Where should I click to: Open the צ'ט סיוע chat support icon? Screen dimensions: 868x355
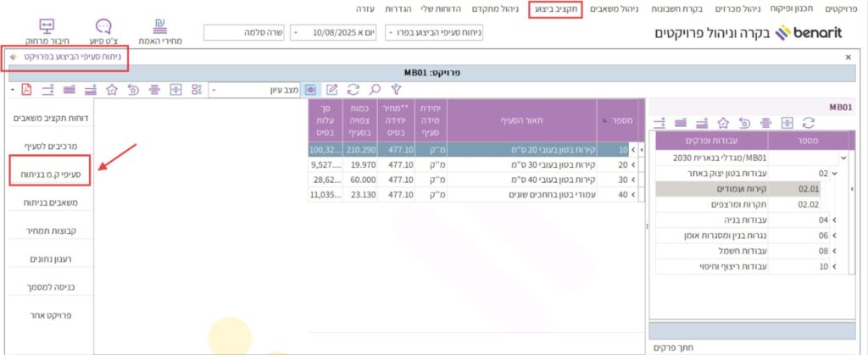[x=103, y=32]
